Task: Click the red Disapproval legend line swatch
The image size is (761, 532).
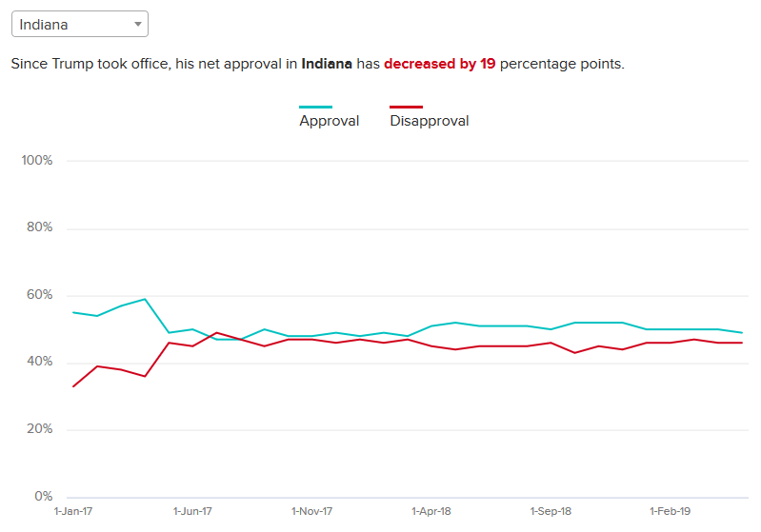Action: point(407,107)
